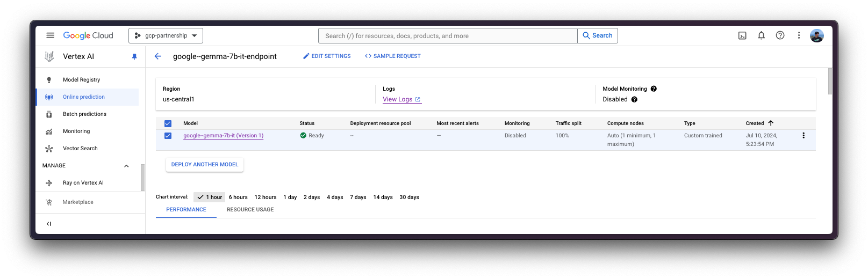The height and width of the screenshot is (279, 868).
Task: Collapse the side navigation panel
Action: 49,224
